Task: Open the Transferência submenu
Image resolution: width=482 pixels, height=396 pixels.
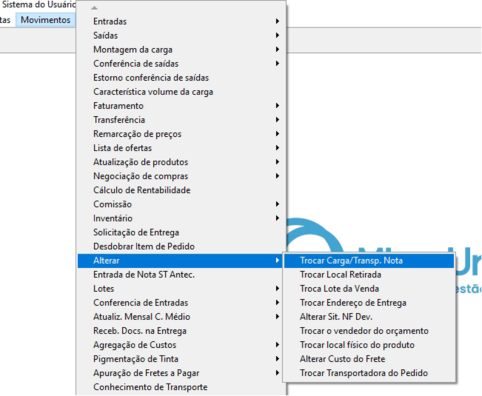Action: (x=182, y=120)
